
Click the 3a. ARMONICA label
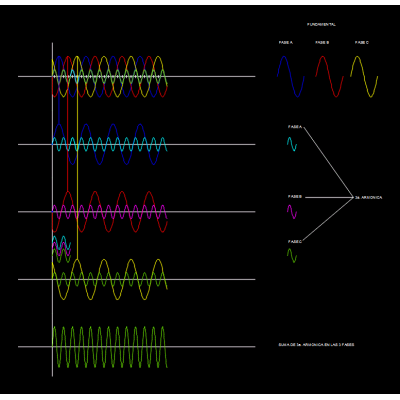coord(369,198)
